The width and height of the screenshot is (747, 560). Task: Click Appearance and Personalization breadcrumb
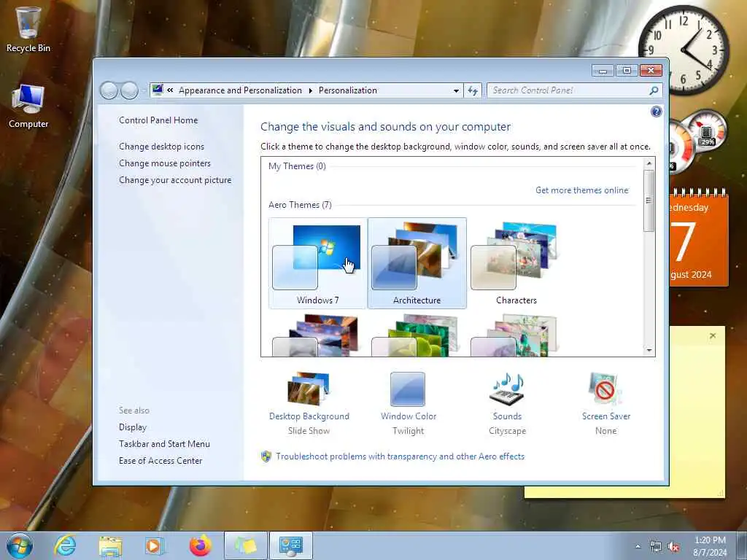pyautogui.click(x=240, y=90)
